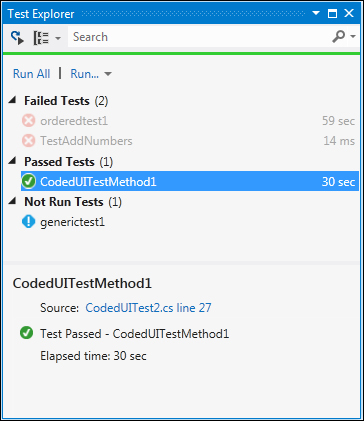Image resolution: width=364 pixels, height=421 pixels.
Task: Collapse the Failed Tests group
Action: point(12,100)
